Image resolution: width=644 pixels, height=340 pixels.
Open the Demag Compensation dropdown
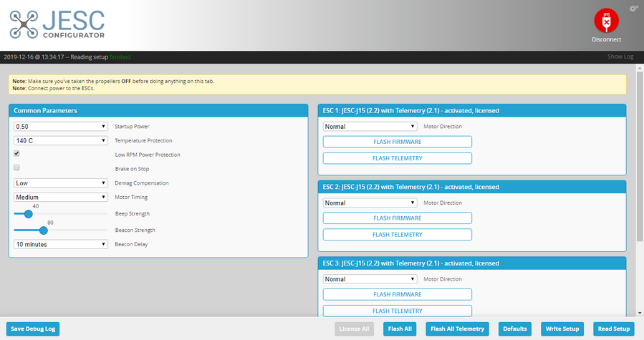(61, 183)
